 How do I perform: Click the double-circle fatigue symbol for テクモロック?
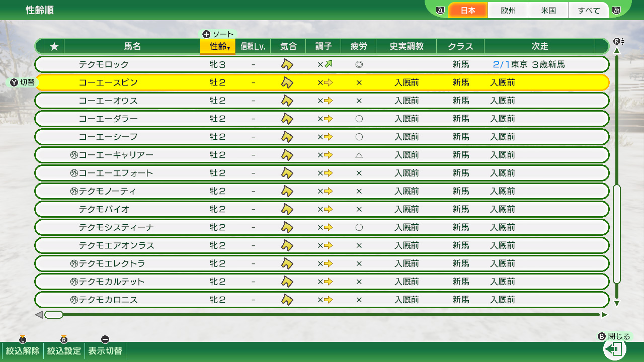coord(359,64)
